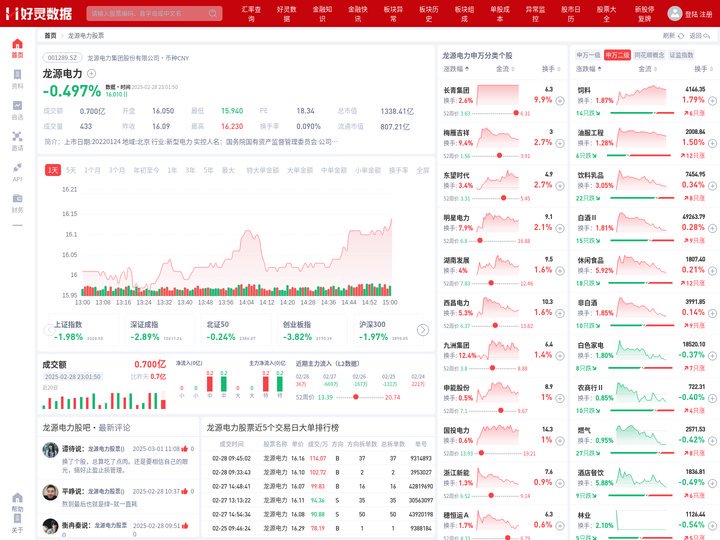The width and height of the screenshot is (720, 540).
Task: Switch to 同花顺概念 tab
Action: pos(649,55)
